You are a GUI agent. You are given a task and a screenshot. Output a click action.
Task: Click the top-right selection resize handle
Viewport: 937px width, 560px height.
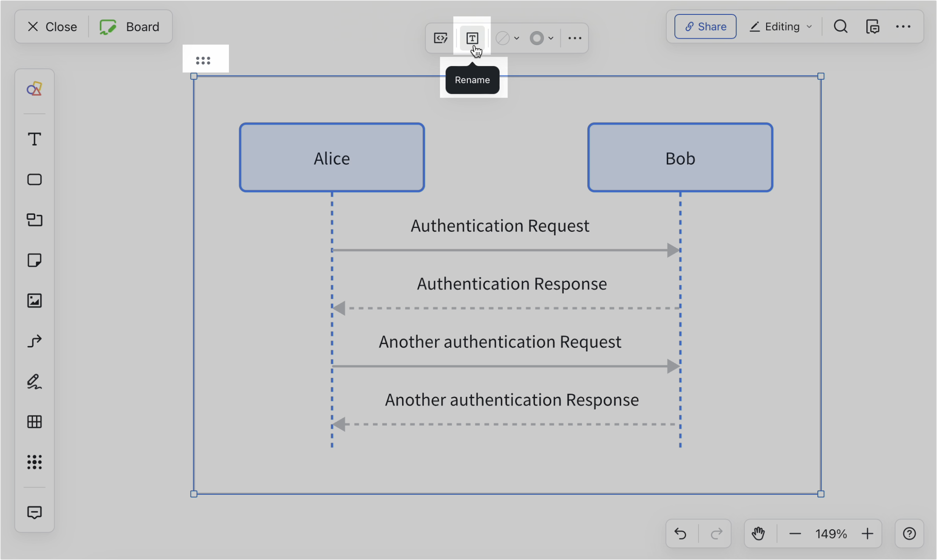[821, 76]
